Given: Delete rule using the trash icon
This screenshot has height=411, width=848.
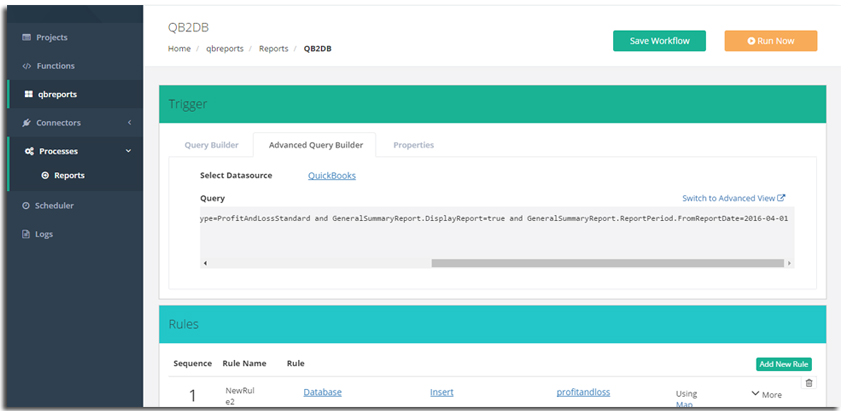Looking at the screenshot, I should [809, 382].
